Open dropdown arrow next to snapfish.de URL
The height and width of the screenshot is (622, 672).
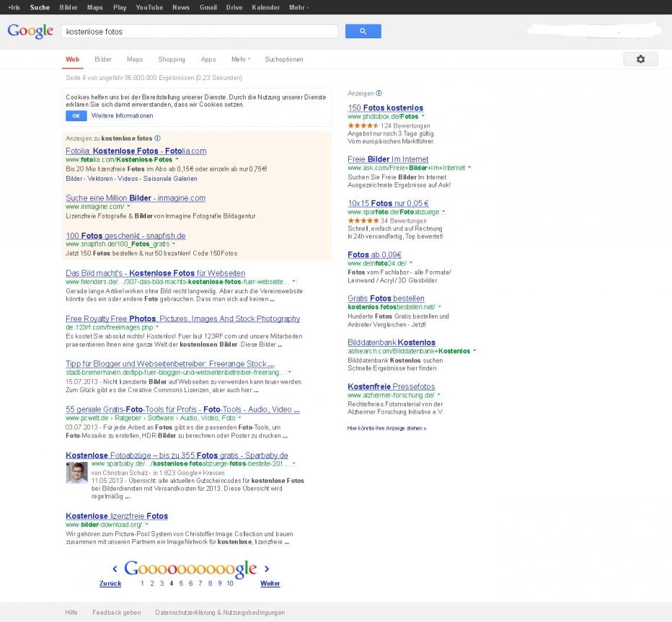click(174, 244)
